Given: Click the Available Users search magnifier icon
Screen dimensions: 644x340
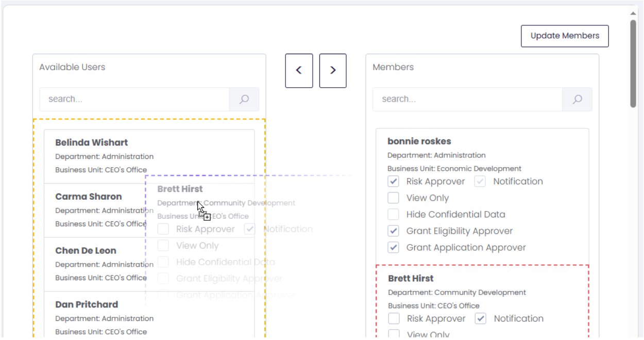Looking at the screenshot, I should [x=244, y=99].
